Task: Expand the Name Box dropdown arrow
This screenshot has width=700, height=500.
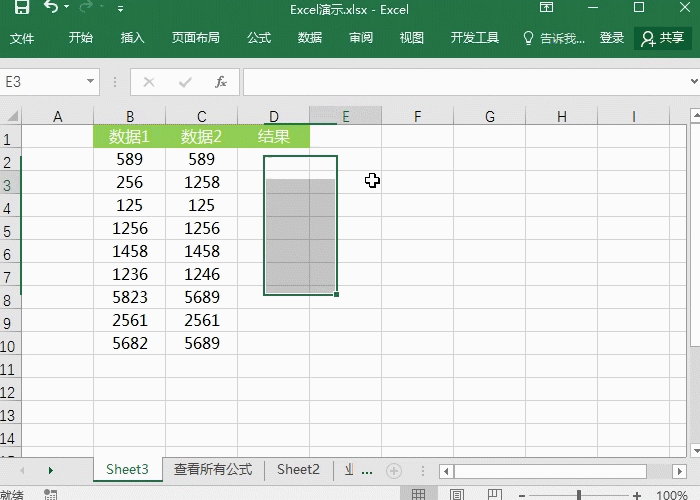Action: tap(90, 81)
